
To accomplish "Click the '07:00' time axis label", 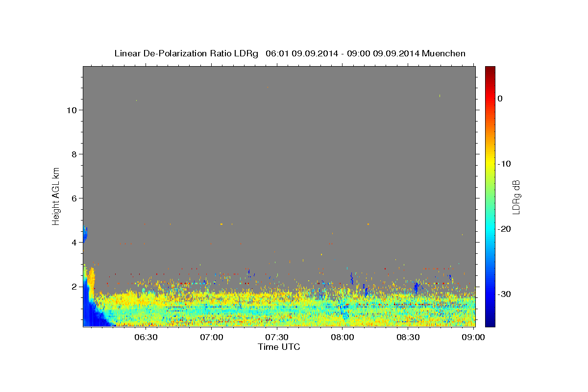I will point(212,337).
